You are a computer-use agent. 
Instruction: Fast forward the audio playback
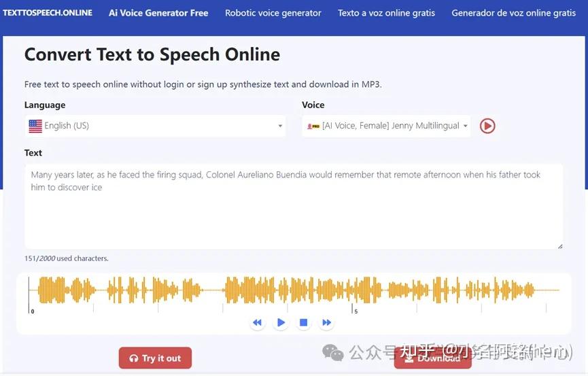[326, 322]
